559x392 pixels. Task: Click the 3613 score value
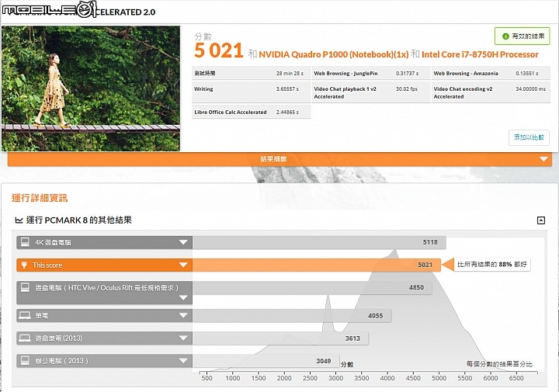click(x=352, y=338)
